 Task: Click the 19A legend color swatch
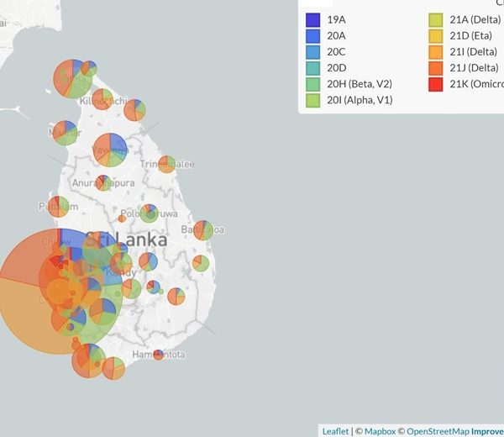tap(313, 19)
